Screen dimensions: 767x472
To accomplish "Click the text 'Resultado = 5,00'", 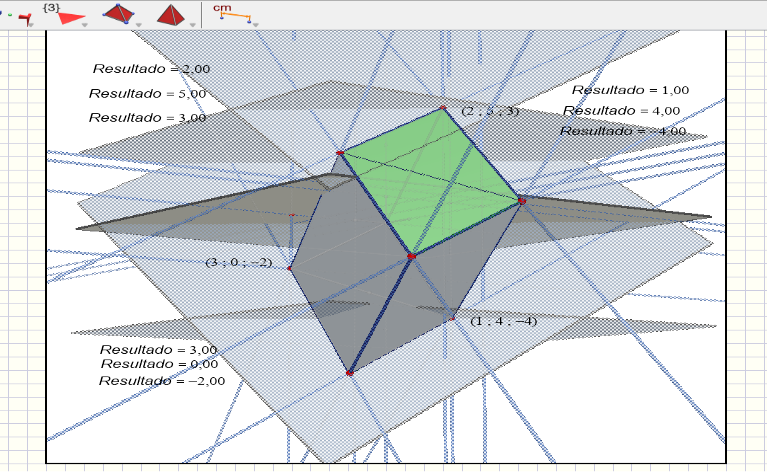I will pyautogui.click(x=147, y=93).
